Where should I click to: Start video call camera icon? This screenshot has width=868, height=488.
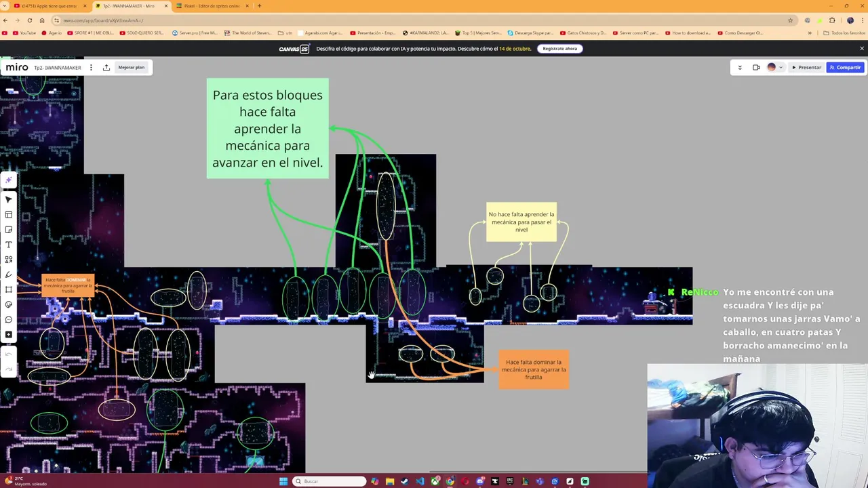pos(756,67)
